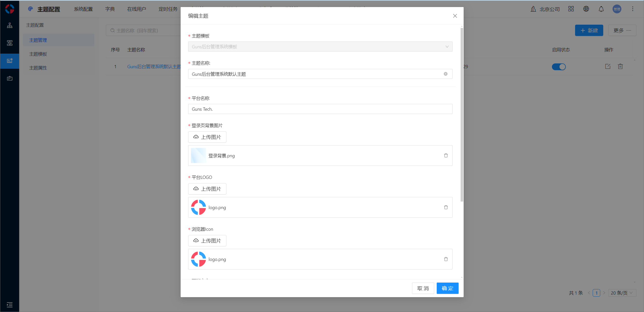644x312 pixels.
Task: Click the table row trash icon
Action: point(620,66)
